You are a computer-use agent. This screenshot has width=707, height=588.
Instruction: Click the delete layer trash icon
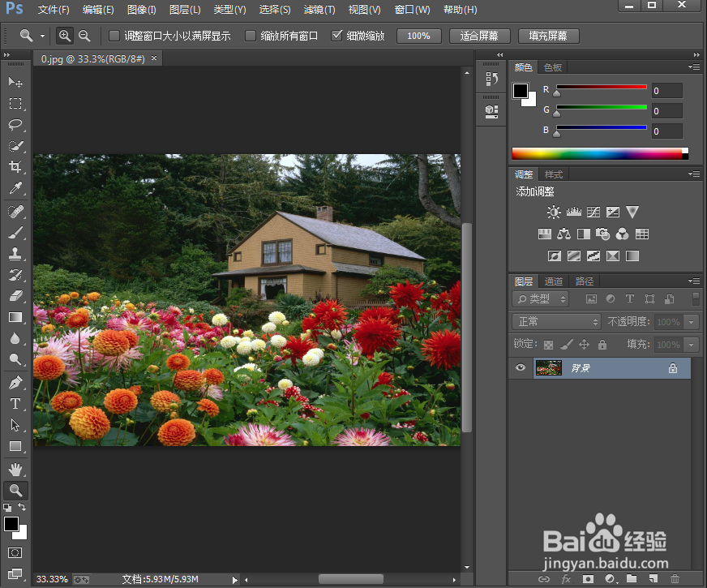coord(675,578)
